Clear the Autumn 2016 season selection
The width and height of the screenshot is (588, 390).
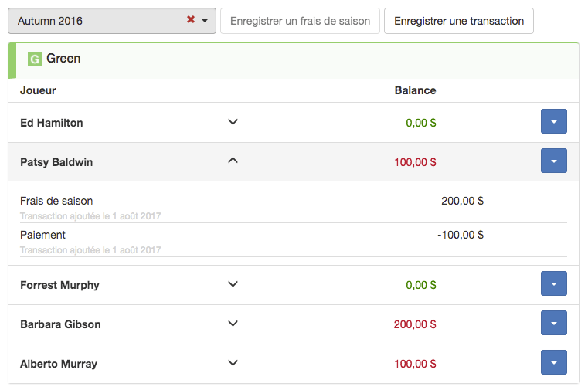(x=191, y=19)
